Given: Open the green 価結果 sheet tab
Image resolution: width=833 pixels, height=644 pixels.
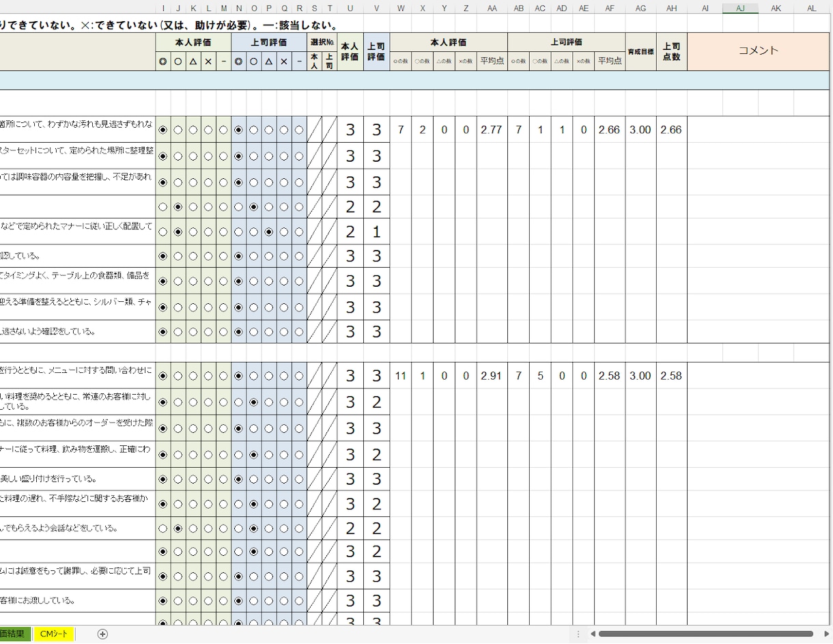Looking at the screenshot, I should pyautogui.click(x=15, y=634).
